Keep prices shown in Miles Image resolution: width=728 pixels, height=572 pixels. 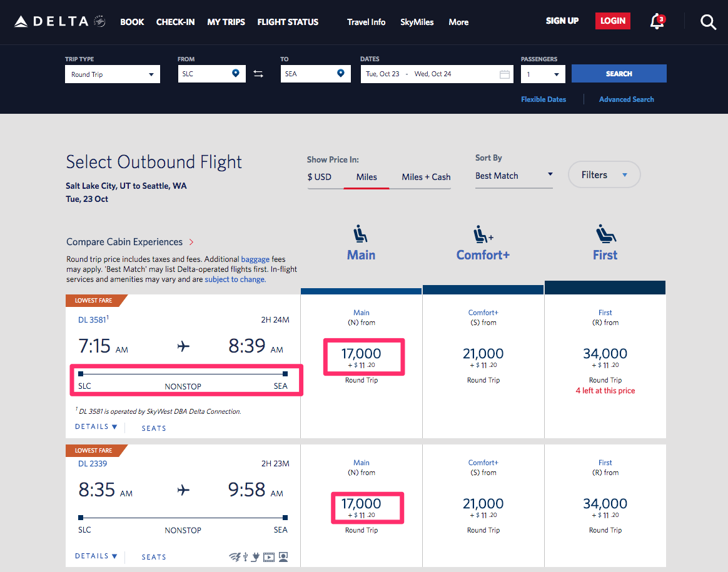367,177
